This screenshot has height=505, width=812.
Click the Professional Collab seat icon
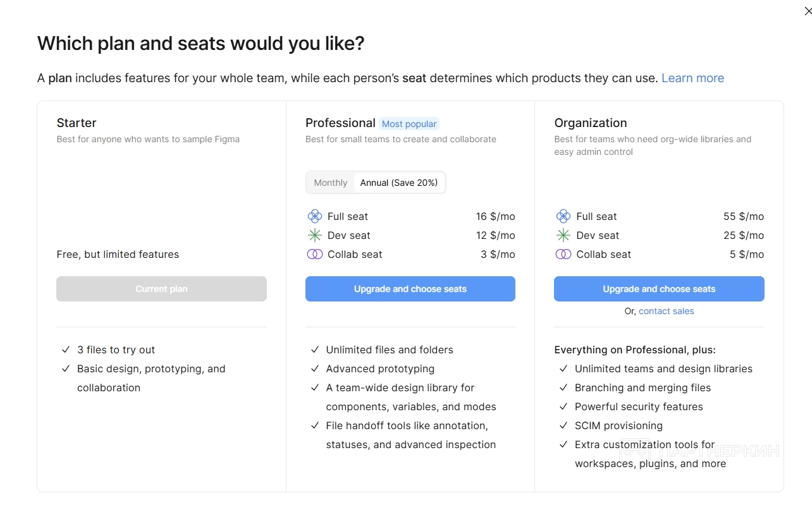314,254
